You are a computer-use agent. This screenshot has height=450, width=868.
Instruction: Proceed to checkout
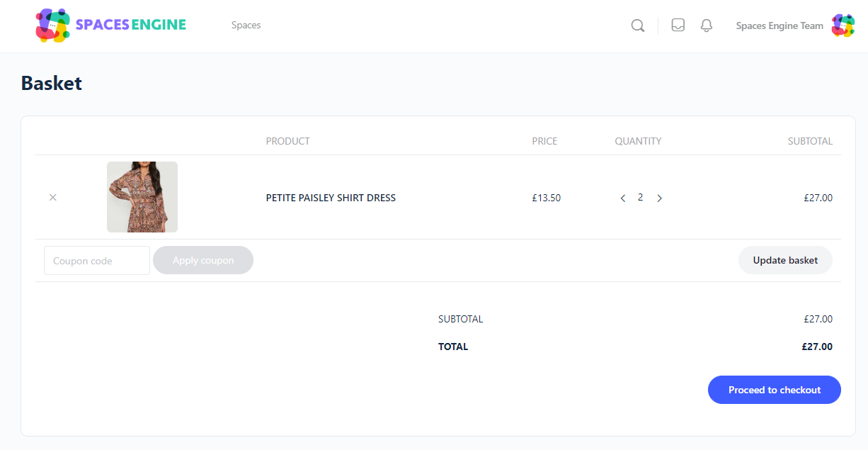(774, 390)
